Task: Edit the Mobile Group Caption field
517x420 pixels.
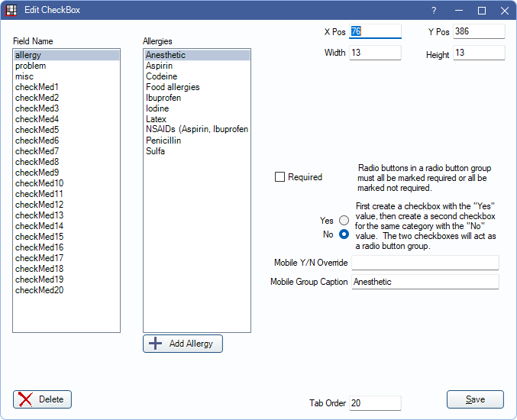Action: click(424, 282)
